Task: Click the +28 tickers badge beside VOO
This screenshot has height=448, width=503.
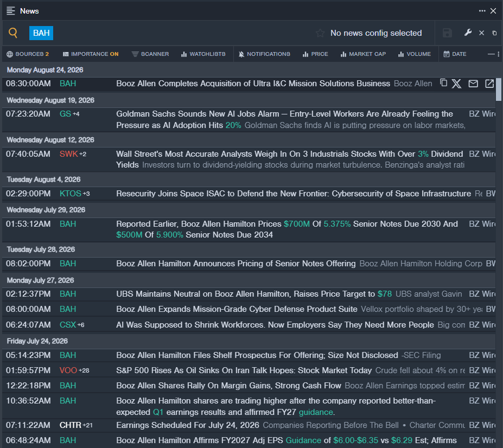Action: (84, 370)
